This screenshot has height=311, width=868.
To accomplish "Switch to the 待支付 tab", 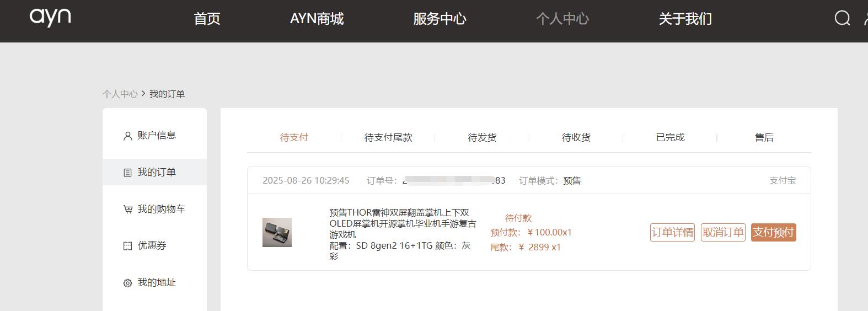I will [294, 137].
